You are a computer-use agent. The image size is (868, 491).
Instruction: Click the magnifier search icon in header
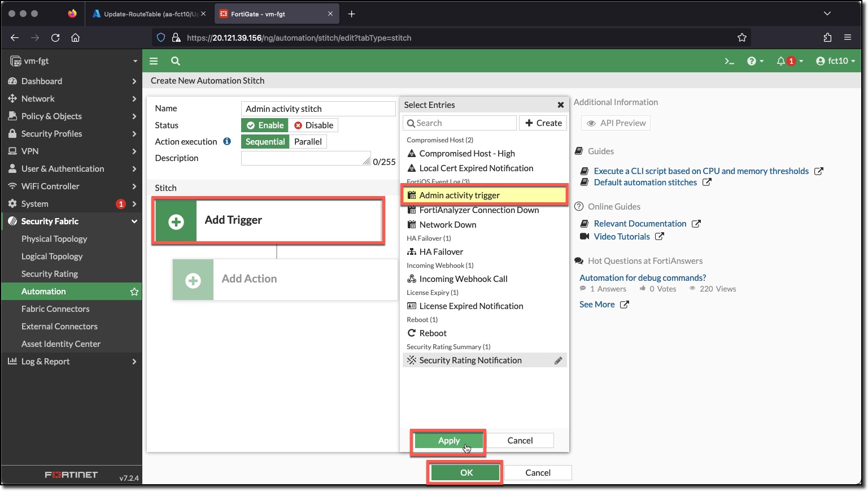tap(176, 61)
